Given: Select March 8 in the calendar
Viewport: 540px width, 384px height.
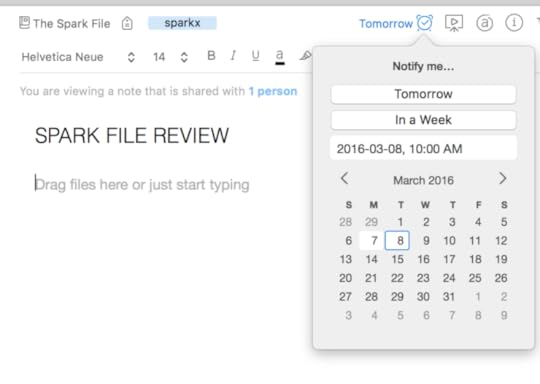Looking at the screenshot, I should [397, 240].
